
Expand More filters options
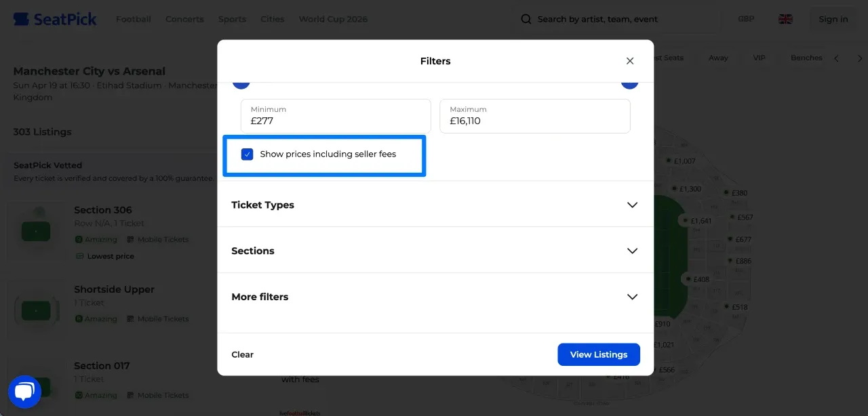[435, 297]
